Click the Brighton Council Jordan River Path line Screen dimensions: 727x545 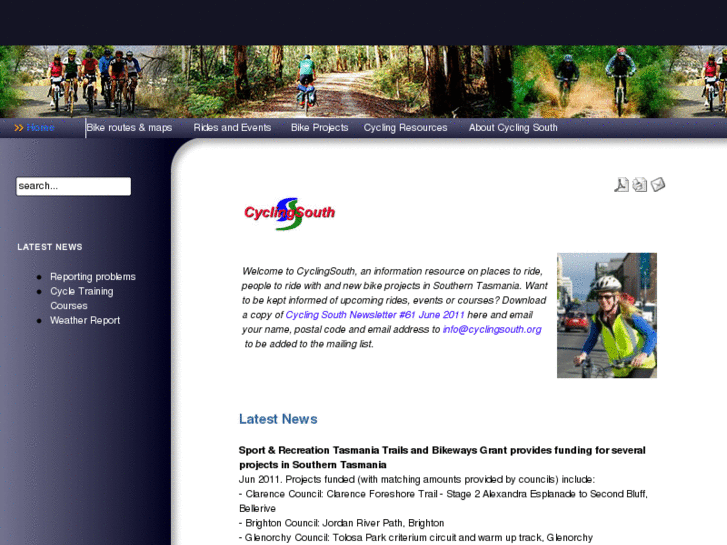pos(341,523)
